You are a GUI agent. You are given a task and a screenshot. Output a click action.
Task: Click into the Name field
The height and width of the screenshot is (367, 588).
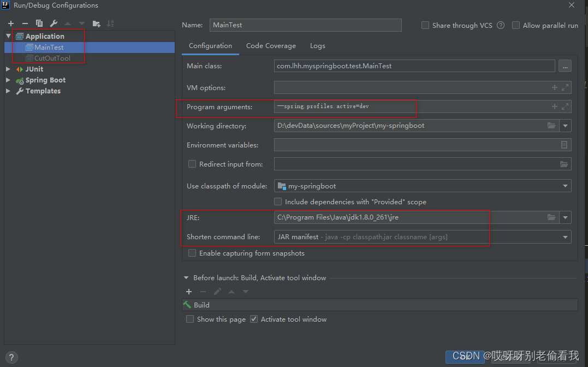306,25
